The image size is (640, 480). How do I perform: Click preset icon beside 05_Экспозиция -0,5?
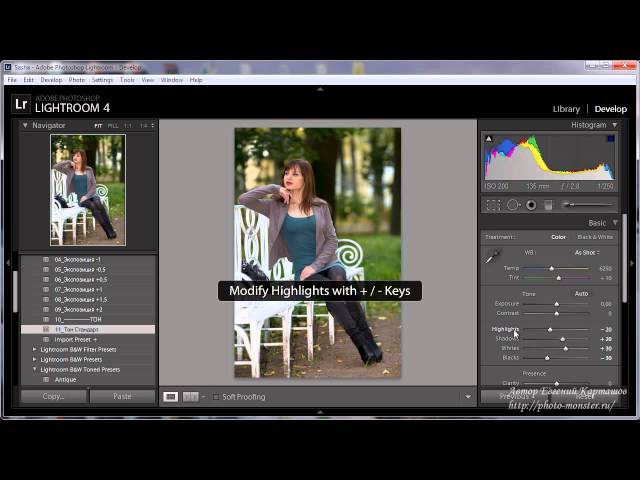tap(46, 270)
